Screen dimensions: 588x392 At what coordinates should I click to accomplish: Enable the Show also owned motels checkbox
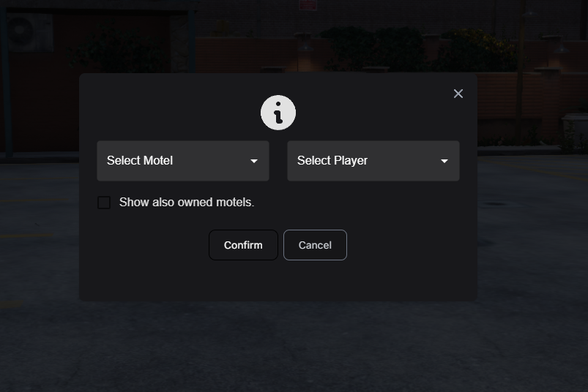pos(104,203)
